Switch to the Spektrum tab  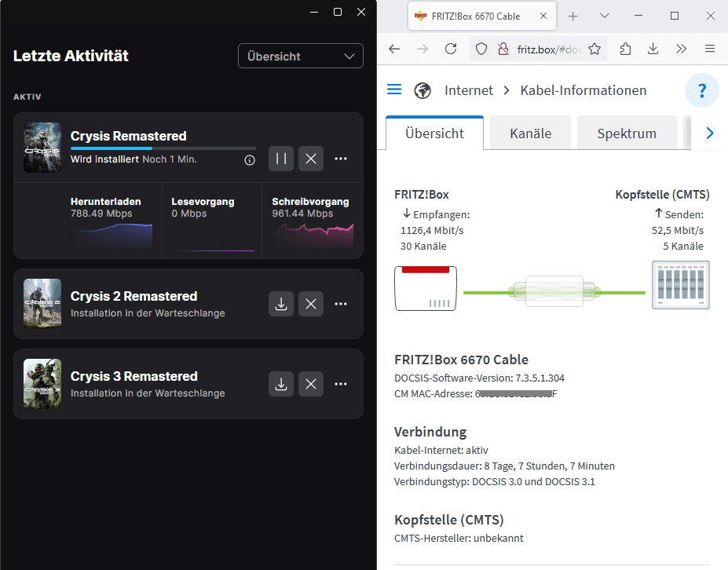click(x=626, y=133)
